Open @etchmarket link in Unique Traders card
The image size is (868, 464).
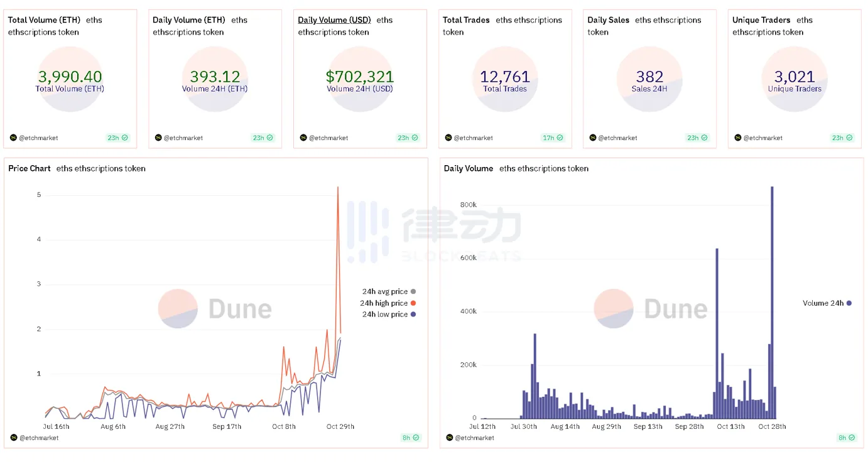point(763,138)
